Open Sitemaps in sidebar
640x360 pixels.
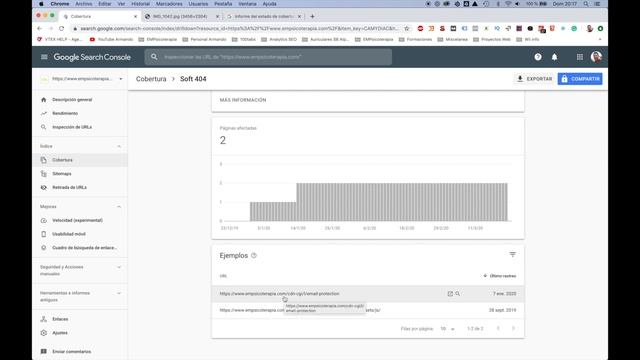62,174
